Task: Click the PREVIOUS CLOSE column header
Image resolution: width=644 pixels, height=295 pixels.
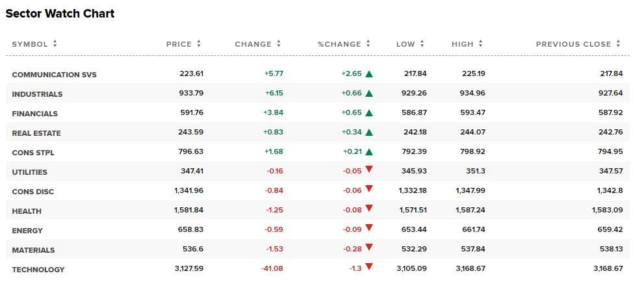Action: pyautogui.click(x=573, y=44)
